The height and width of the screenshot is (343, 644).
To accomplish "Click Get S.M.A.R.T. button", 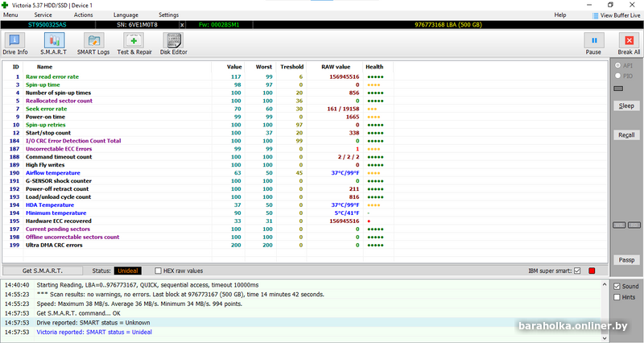I will tap(43, 271).
